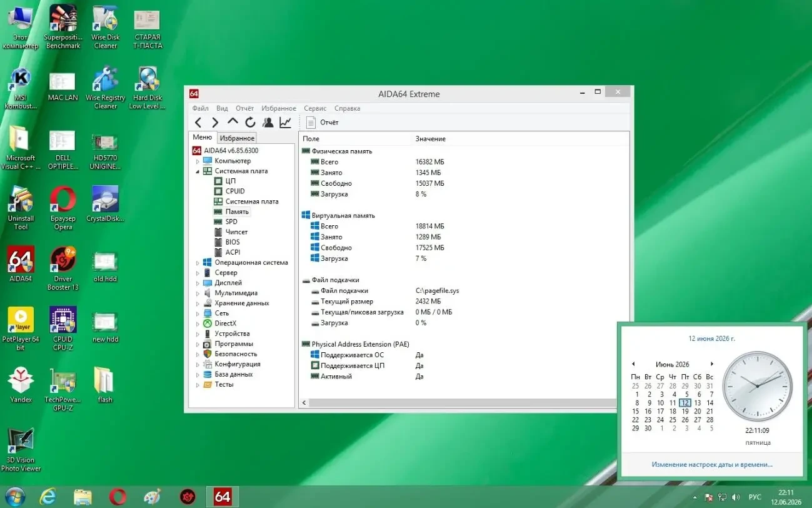Screen dimensions: 812x508
Task: Go to previous month in calendar popup
Action: tap(633, 364)
